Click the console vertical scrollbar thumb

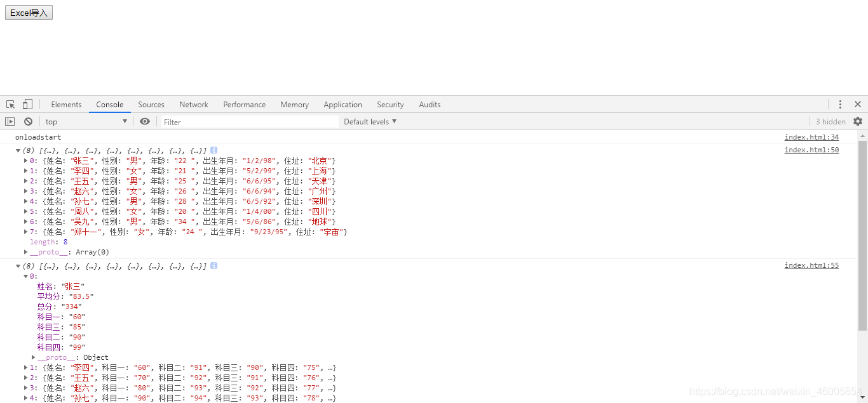[862, 235]
